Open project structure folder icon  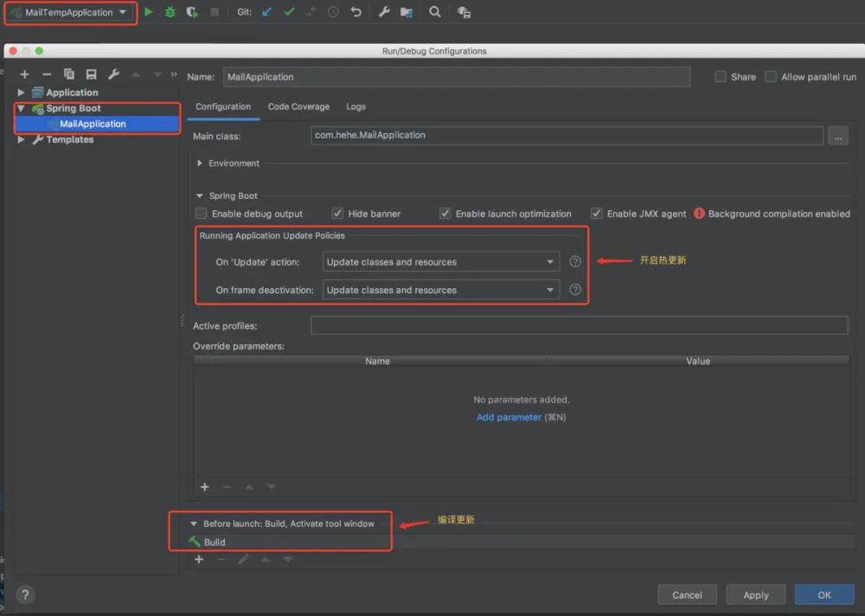[407, 11]
